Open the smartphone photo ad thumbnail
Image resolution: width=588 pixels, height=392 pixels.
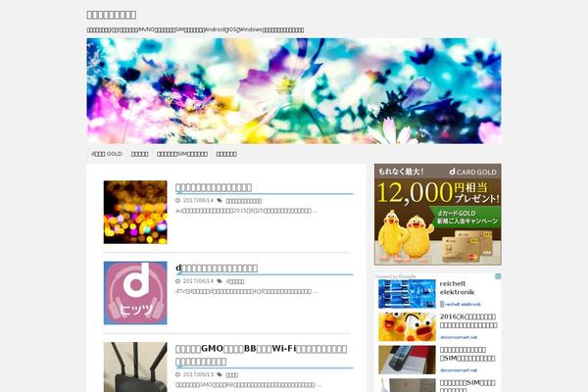[x=407, y=360]
